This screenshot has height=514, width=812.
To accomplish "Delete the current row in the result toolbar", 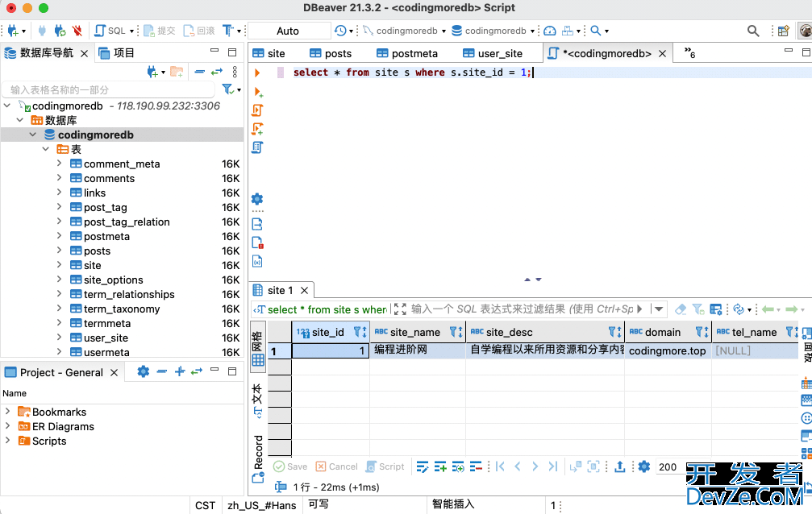I will point(476,467).
